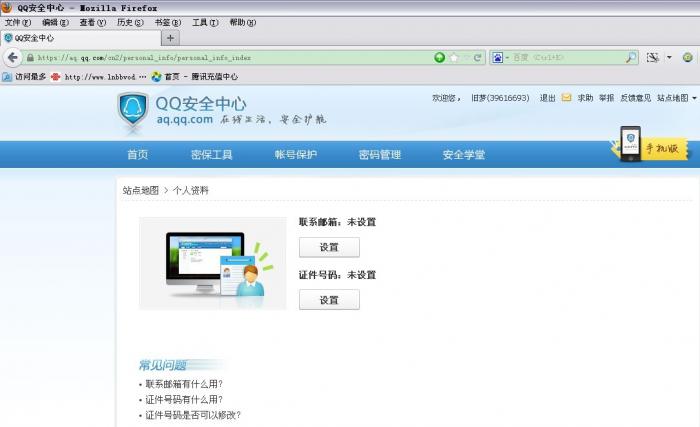Click the 举报 header link
Screen dimensions: 700x427
pyautogui.click(x=606, y=98)
